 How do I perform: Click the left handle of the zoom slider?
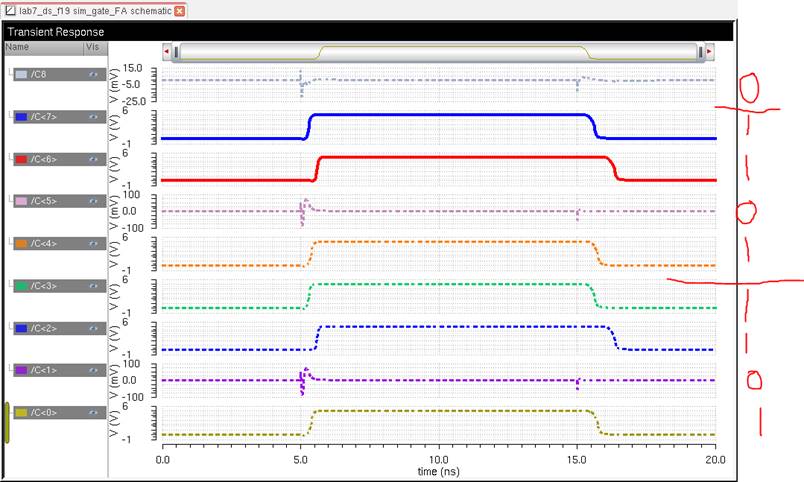pyautogui.click(x=176, y=52)
